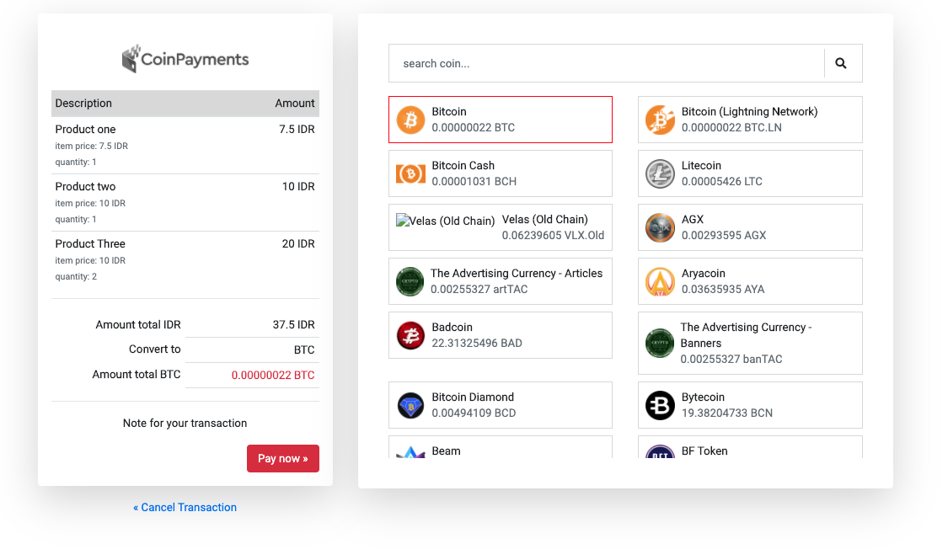948x560 pixels.
Task: Click the CoinPayments logo
Action: pyautogui.click(x=185, y=59)
